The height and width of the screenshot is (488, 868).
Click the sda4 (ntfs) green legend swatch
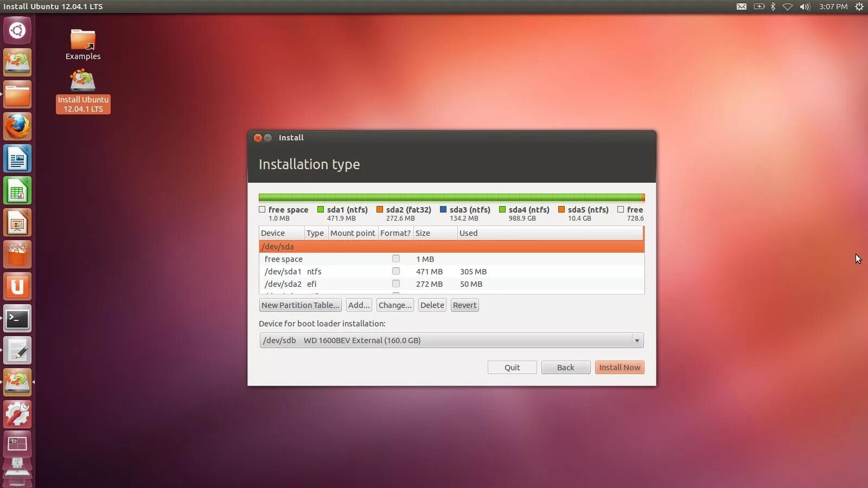pyautogui.click(x=502, y=209)
